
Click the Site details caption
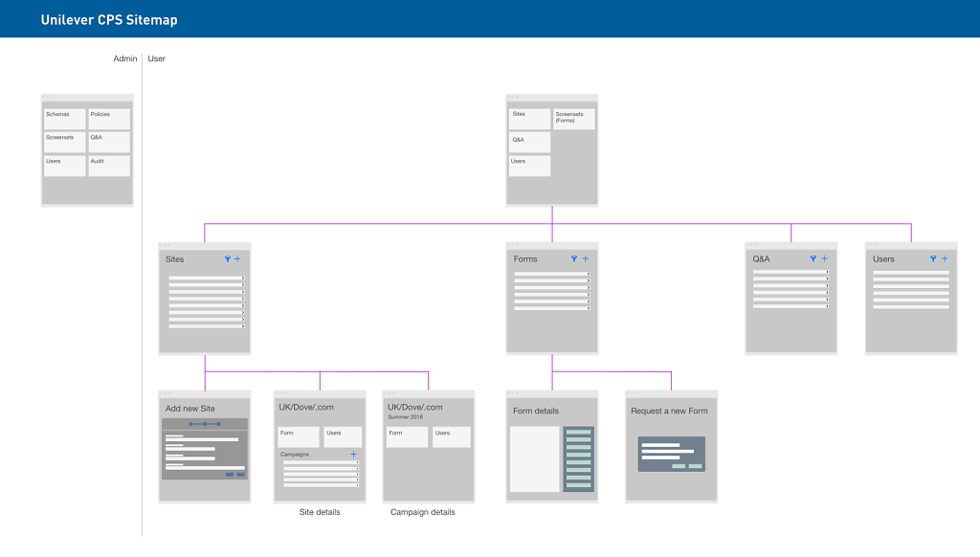(320, 512)
